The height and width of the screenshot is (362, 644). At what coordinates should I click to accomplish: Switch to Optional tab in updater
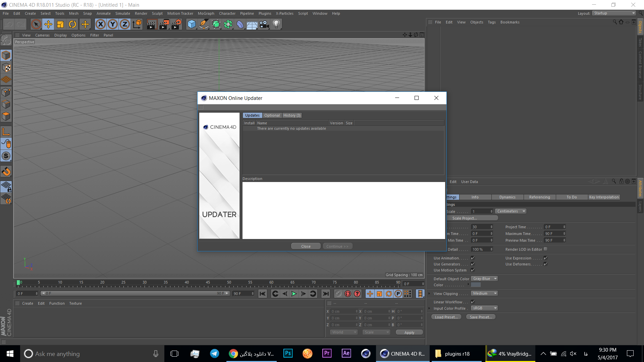(272, 115)
